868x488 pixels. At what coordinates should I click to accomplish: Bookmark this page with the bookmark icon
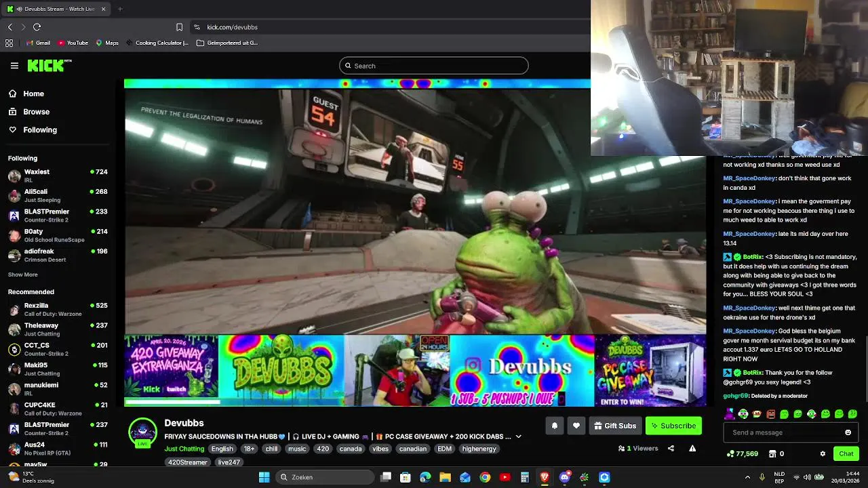[179, 27]
